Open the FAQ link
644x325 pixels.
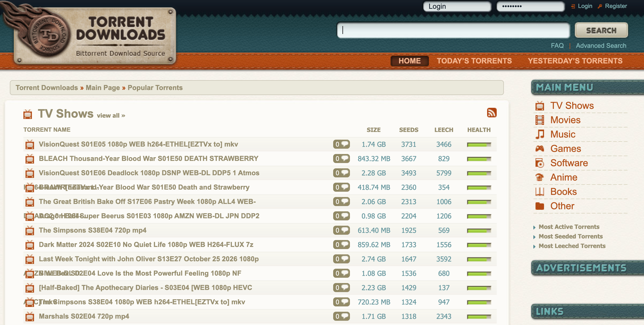click(x=557, y=46)
